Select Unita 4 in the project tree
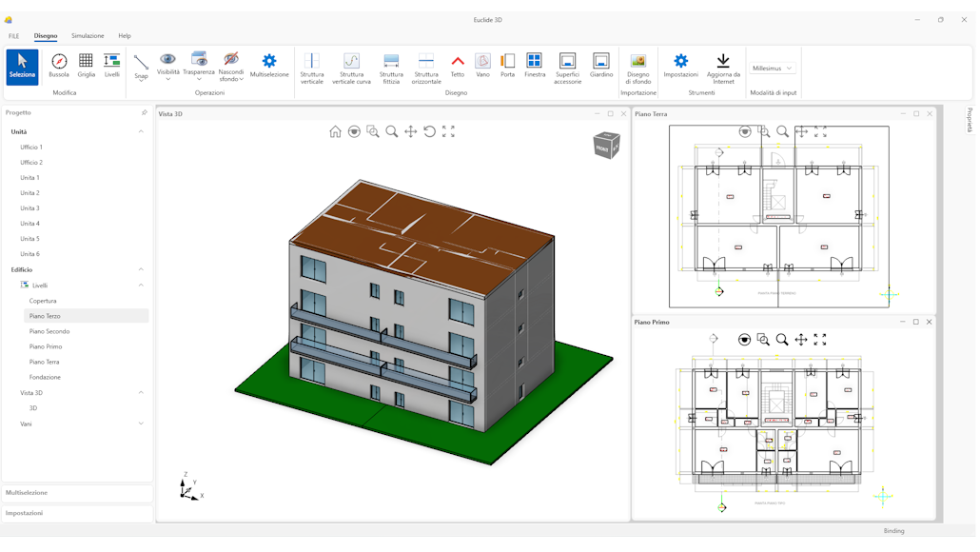Image resolution: width=980 pixels, height=552 pixels. tap(29, 224)
